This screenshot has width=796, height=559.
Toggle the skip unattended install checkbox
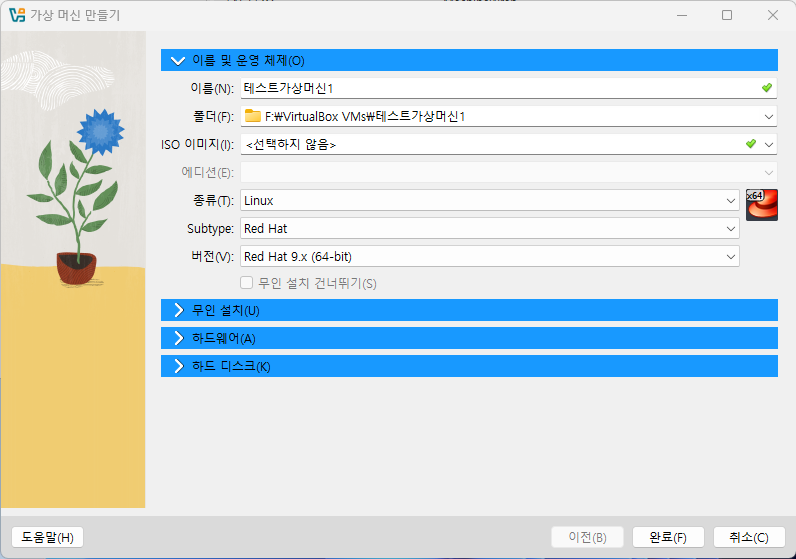click(x=246, y=282)
